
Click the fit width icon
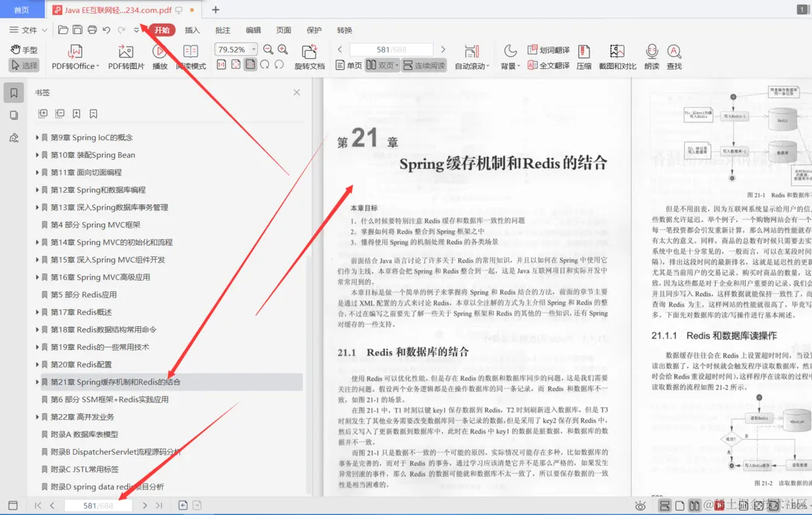pos(250,65)
